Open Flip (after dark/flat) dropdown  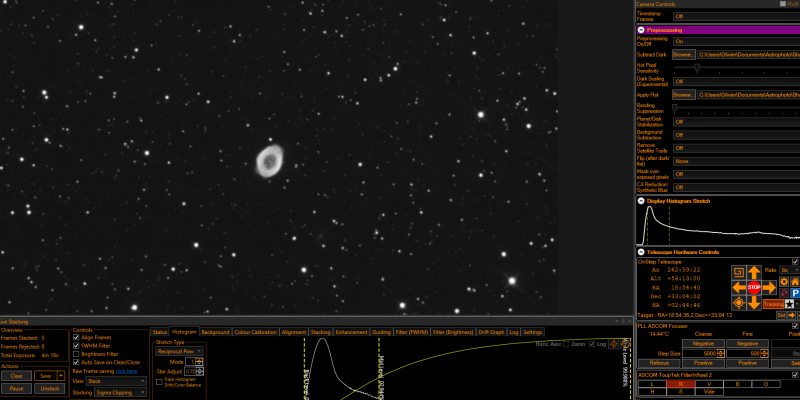pos(736,161)
